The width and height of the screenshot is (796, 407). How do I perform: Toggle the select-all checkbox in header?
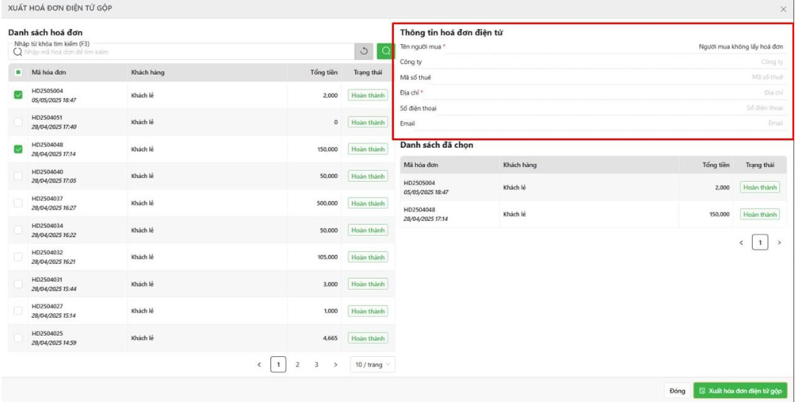tap(18, 73)
